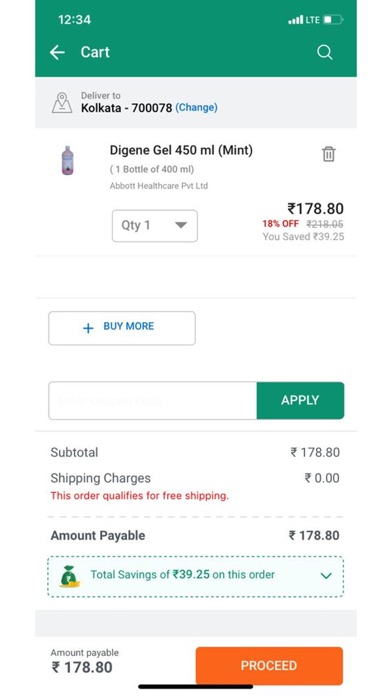Tap the delivery location pin icon
This screenshot has height=696, width=392.
(x=62, y=103)
